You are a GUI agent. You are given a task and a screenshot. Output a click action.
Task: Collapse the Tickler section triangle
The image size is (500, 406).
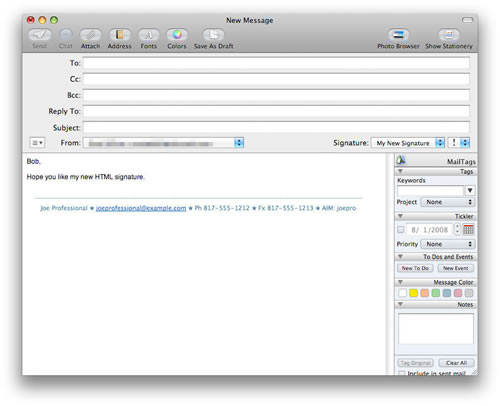click(400, 216)
